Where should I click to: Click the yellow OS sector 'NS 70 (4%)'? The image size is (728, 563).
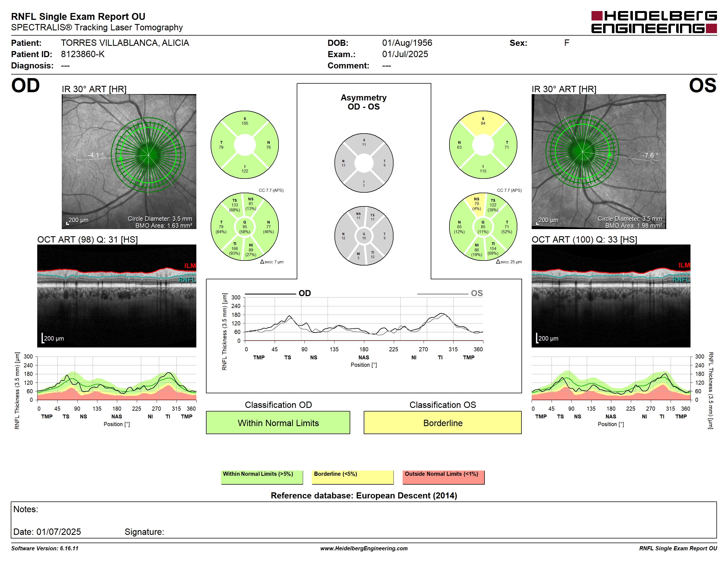coord(477,204)
